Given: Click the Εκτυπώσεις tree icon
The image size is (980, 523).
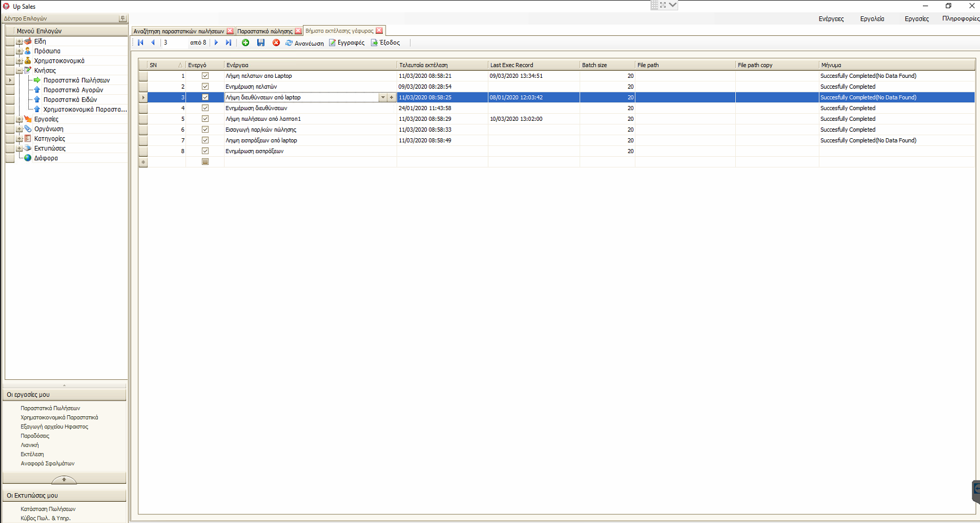Looking at the screenshot, I should [28, 149].
